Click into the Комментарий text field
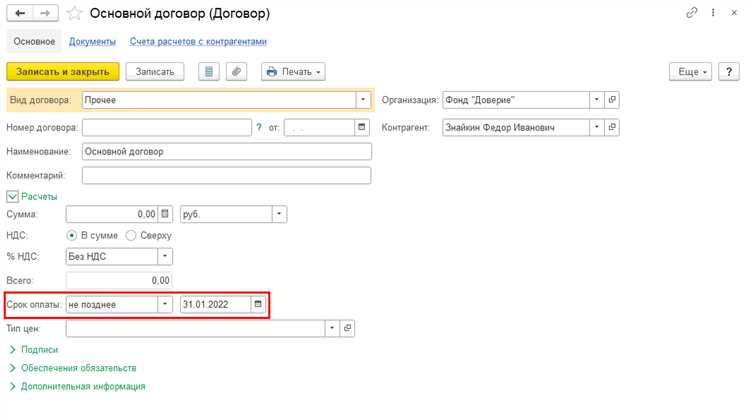This screenshot has height=419, width=750. pyautogui.click(x=226, y=175)
